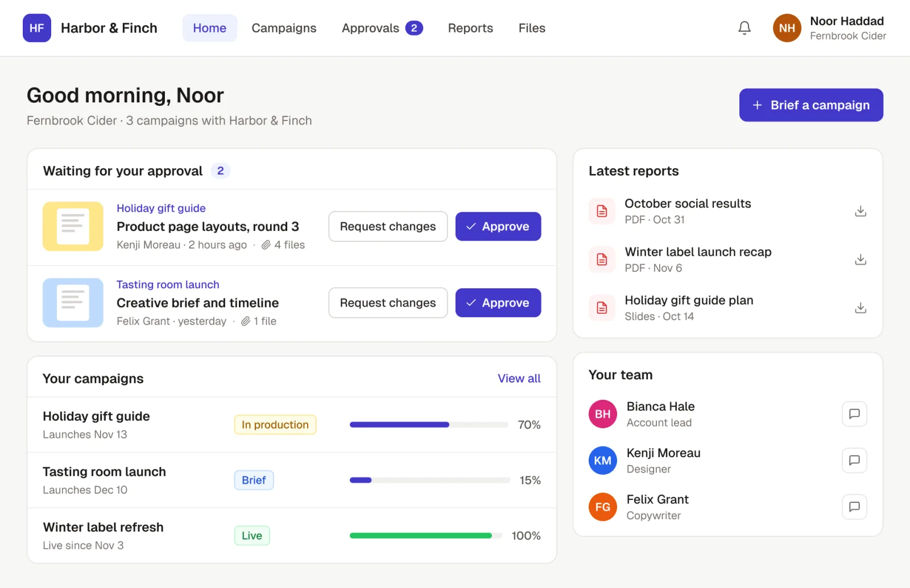The height and width of the screenshot is (588, 910).
Task: Click the Winter label launch recap PDF icon
Action: point(602,259)
